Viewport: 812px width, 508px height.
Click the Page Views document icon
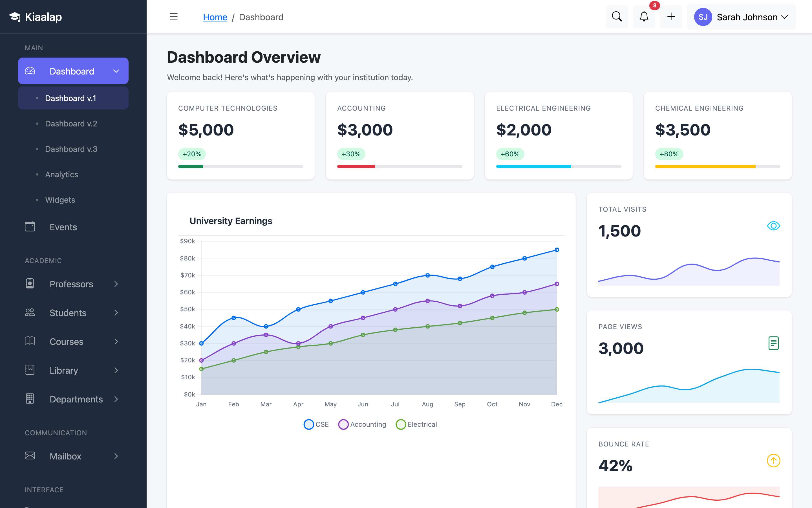pos(773,343)
